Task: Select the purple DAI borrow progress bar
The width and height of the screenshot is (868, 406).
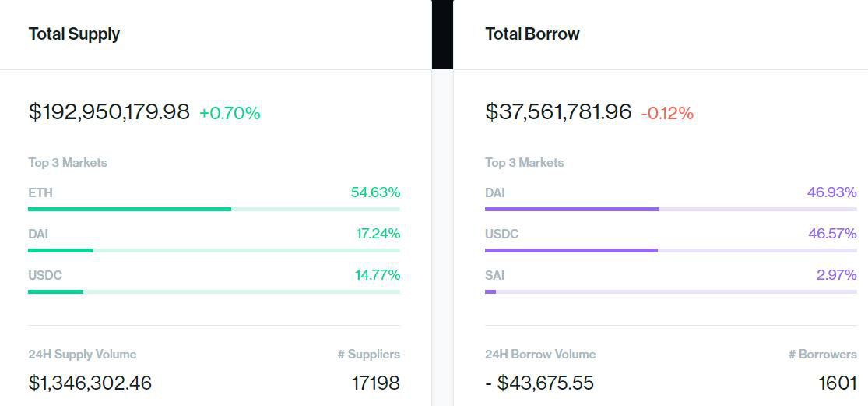Action: tap(671, 210)
